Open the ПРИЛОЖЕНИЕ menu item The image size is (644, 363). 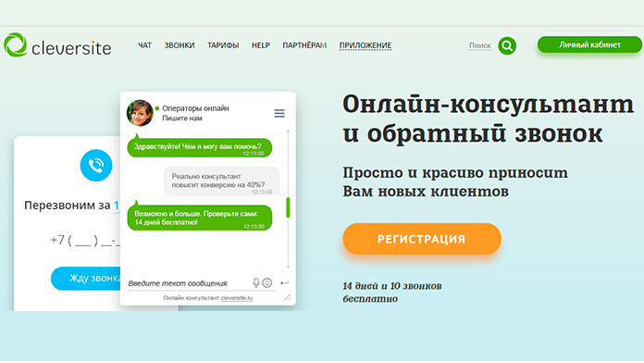pyautogui.click(x=365, y=45)
